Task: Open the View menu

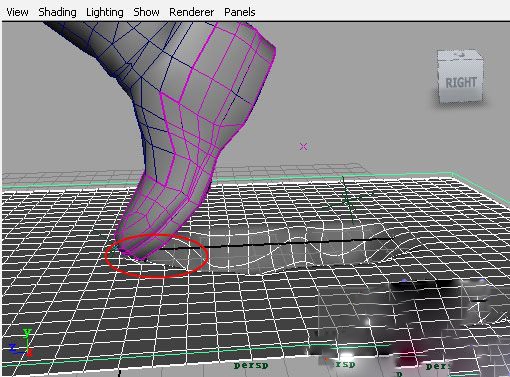Action: [17, 12]
